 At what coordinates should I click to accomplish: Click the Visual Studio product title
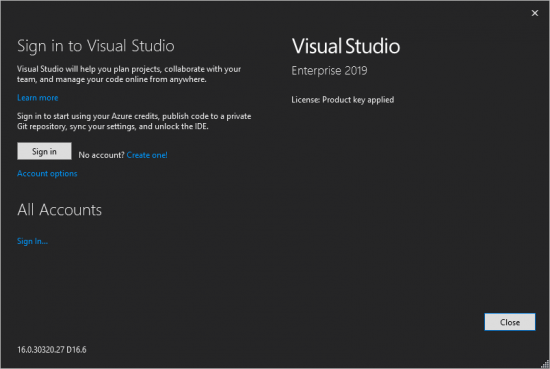(x=346, y=46)
